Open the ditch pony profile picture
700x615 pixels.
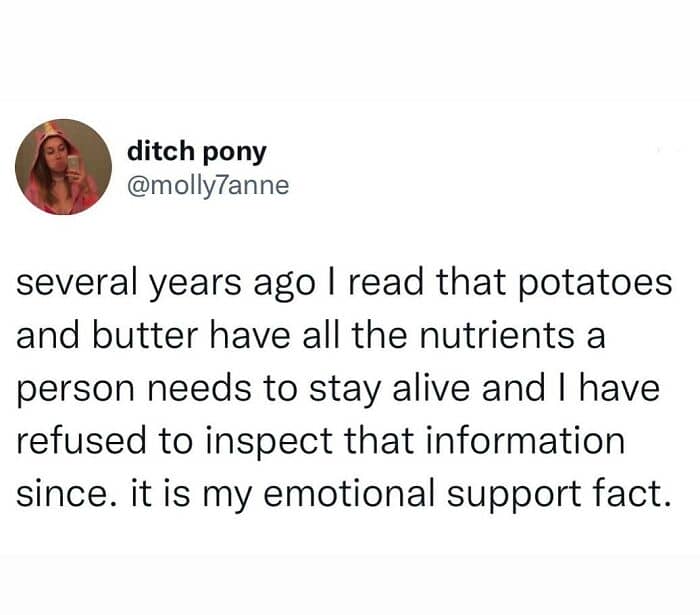click(x=63, y=167)
